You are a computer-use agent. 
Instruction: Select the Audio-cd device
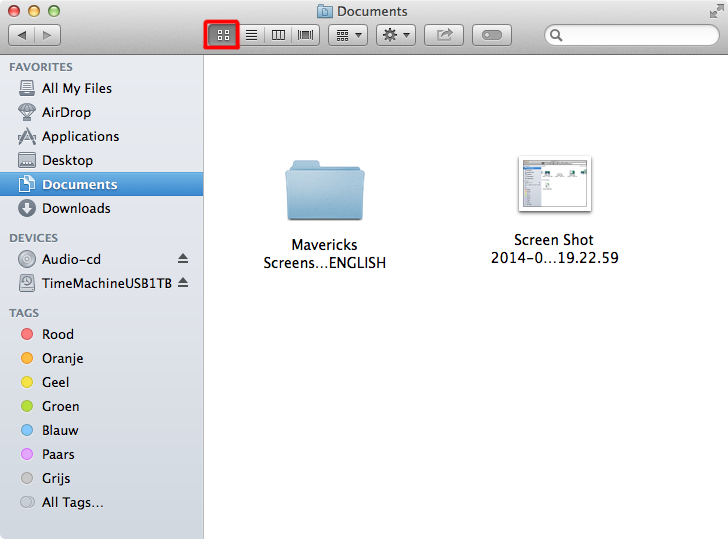[x=101, y=259]
